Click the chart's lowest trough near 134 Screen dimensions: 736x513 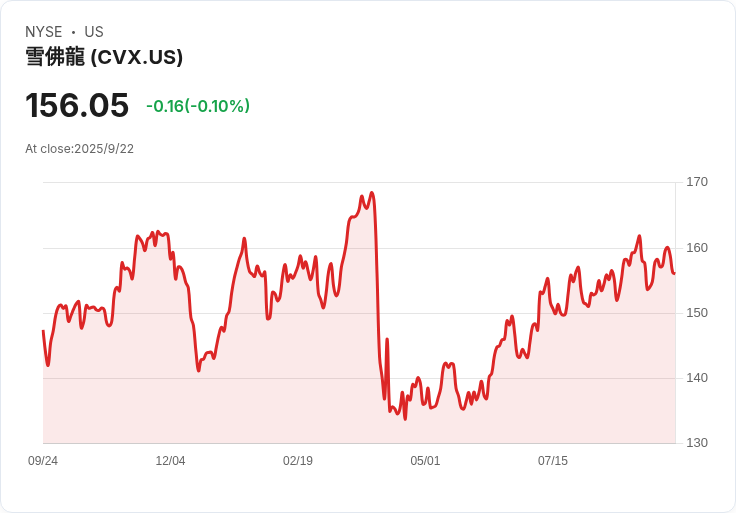405,419
